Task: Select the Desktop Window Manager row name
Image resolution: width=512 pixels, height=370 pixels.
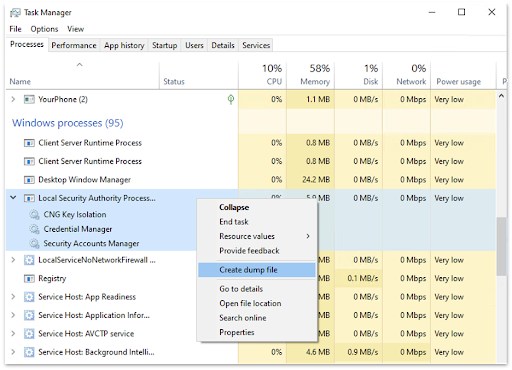Action: tap(84, 180)
